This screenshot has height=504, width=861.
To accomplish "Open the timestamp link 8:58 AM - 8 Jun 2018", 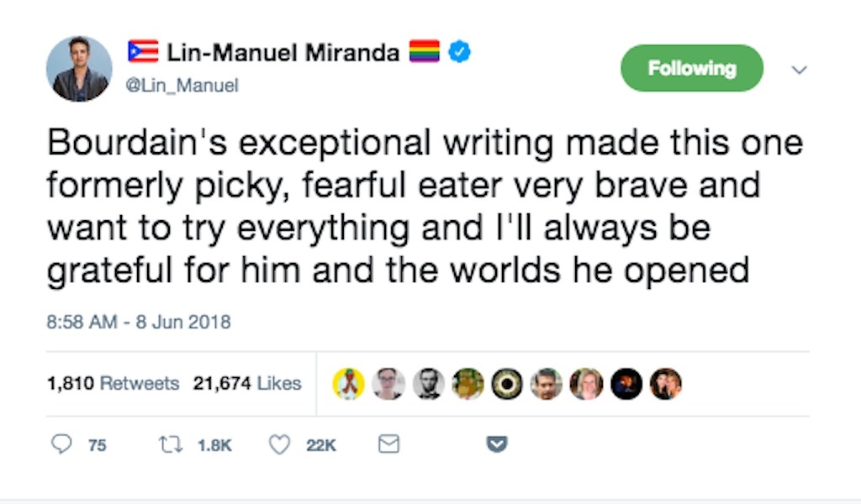I will (140, 321).
